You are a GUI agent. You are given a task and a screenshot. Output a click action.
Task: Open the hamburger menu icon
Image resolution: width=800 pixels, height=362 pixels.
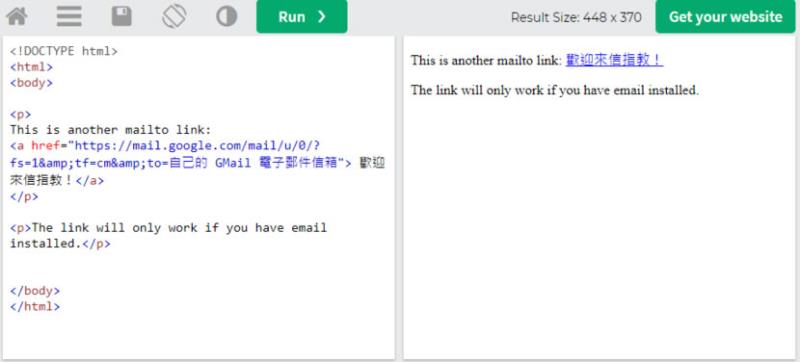click(x=69, y=16)
